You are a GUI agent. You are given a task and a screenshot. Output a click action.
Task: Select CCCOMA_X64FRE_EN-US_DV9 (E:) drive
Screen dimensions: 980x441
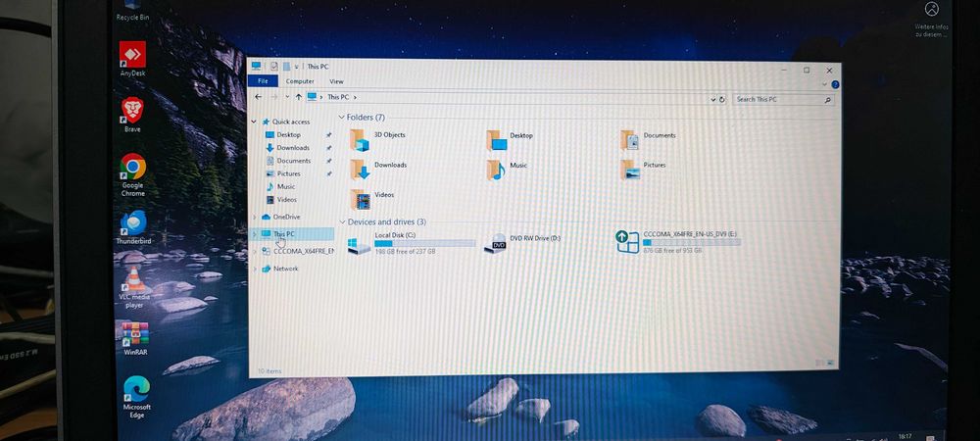pyautogui.click(x=677, y=242)
